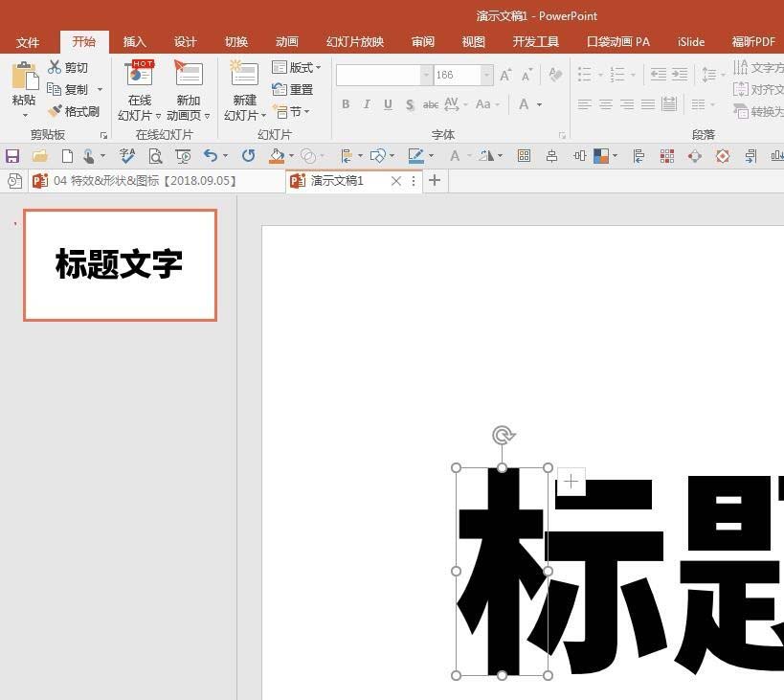Switch to the Insert (插入) tab
Image resolution: width=784 pixels, height=700 pixels.
[135, 42]
